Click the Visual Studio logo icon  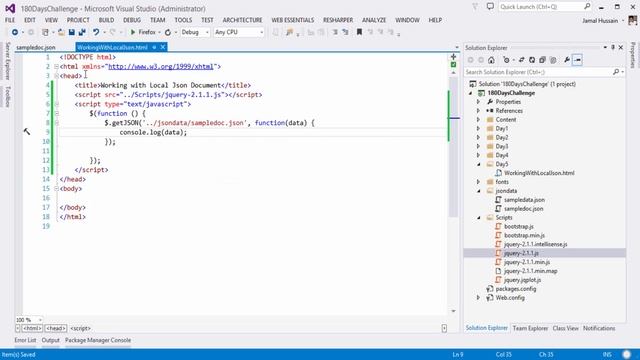10,8
